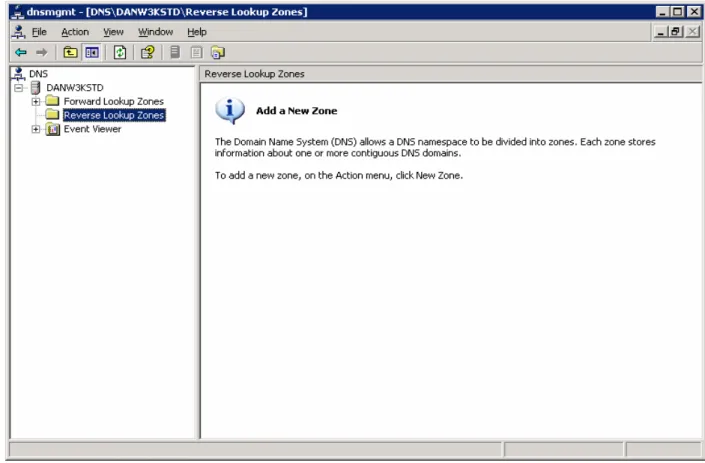The height and width of the screenshot is (463, 705).
Task: Toggle Show/Hide Console Tree toolbar icon
Action: [x=92, y=53]
